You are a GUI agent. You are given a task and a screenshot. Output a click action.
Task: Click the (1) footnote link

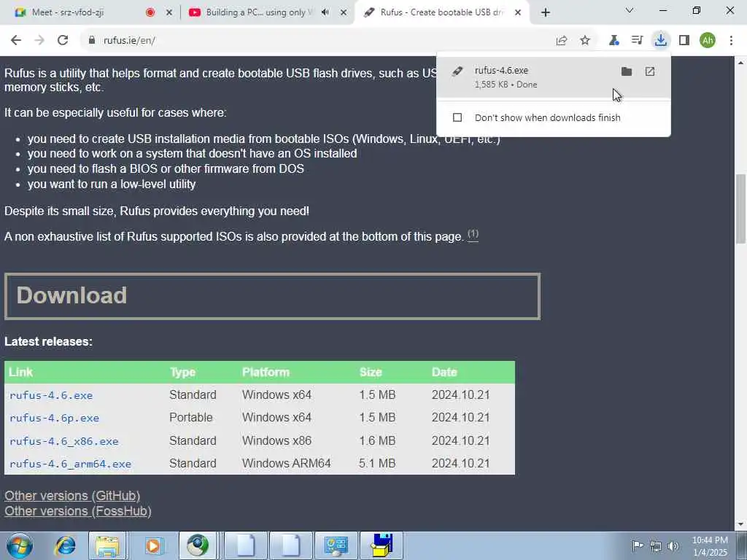(x=473, y=234)
